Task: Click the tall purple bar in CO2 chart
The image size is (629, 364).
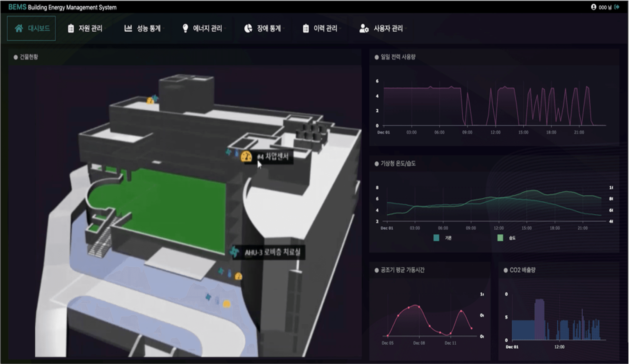Action: 540,319
